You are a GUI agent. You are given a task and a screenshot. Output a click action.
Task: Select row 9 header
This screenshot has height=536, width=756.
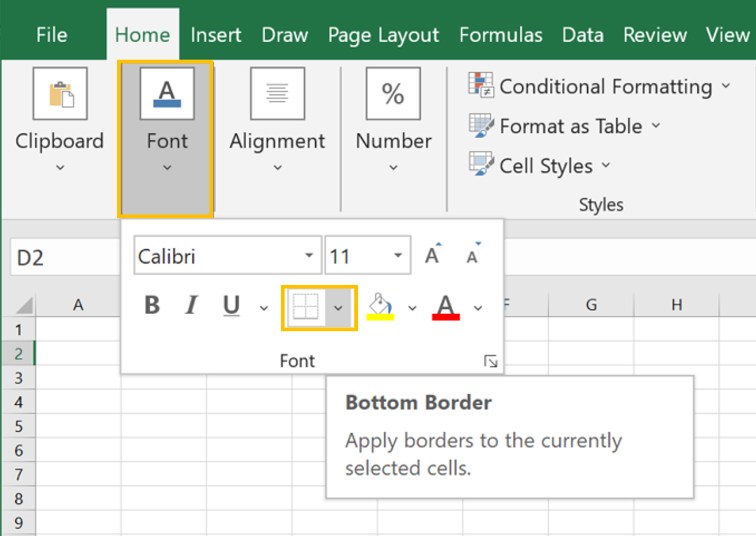(18, 522)
